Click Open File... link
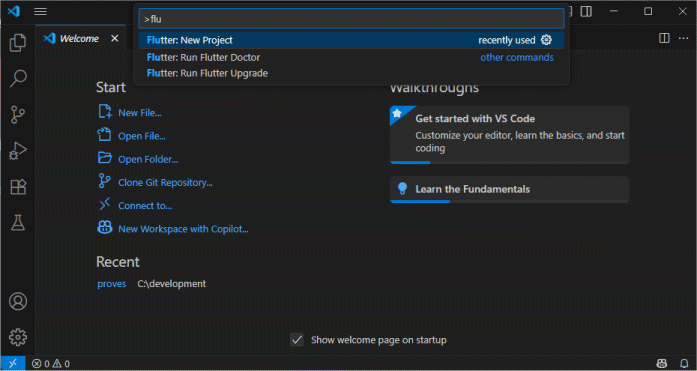Image resolution: width=697 pixels, height=371 pixels. click(x=142, y=136)
